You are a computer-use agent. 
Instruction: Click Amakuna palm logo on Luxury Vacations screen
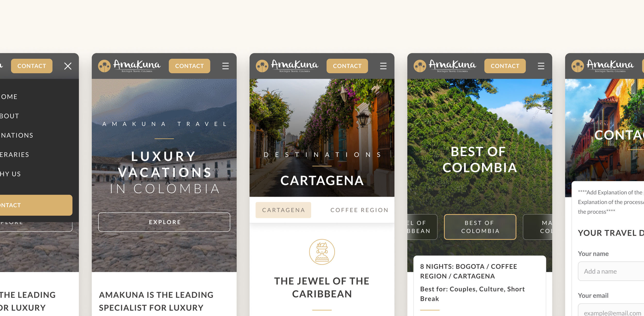[129, 66]
